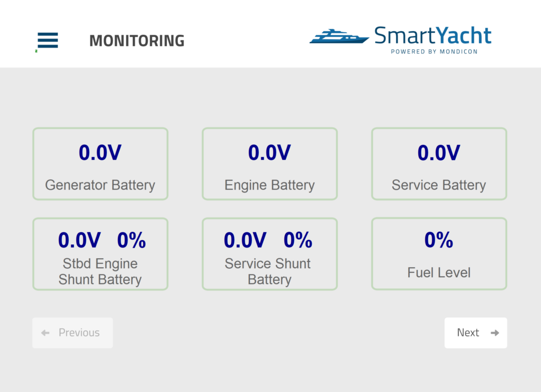Open the Service Shunt Battery tile
The height and width of the screenshot is (392, 541).
click(269, 254)
